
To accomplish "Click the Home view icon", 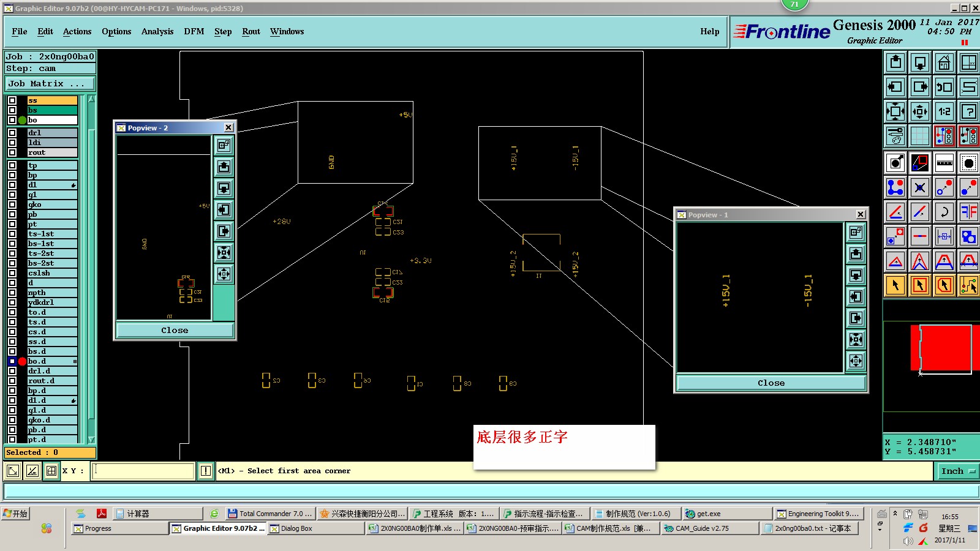I will [944, 62].
